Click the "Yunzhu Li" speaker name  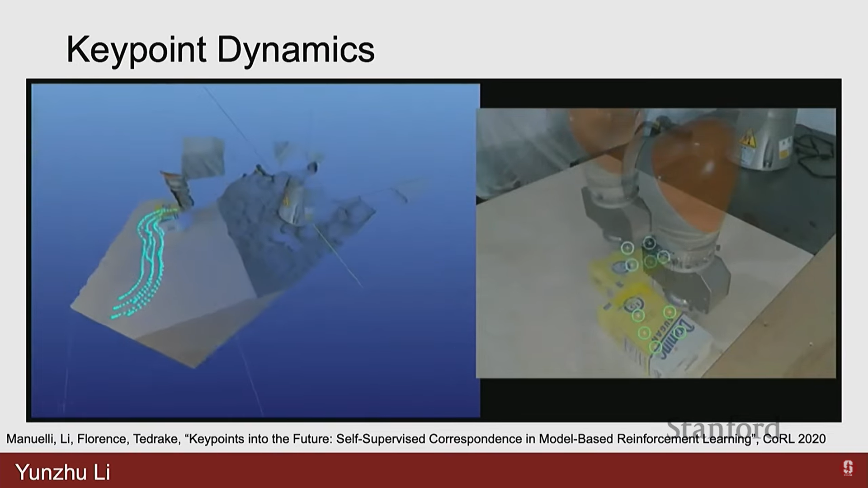click(63, 472)
